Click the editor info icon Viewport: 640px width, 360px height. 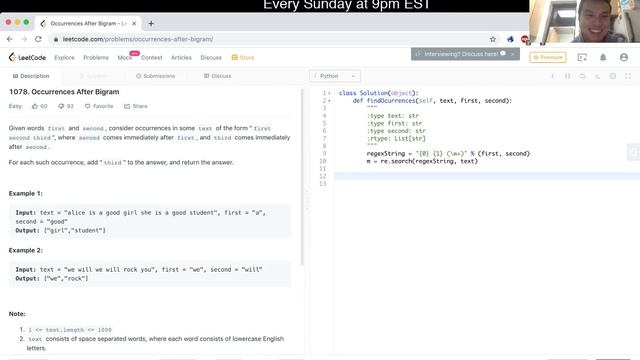552,76
